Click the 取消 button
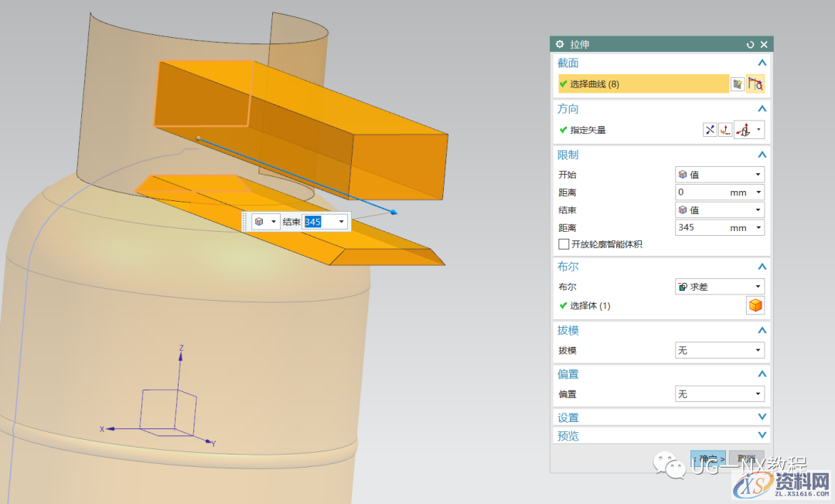 pos(745,459)
